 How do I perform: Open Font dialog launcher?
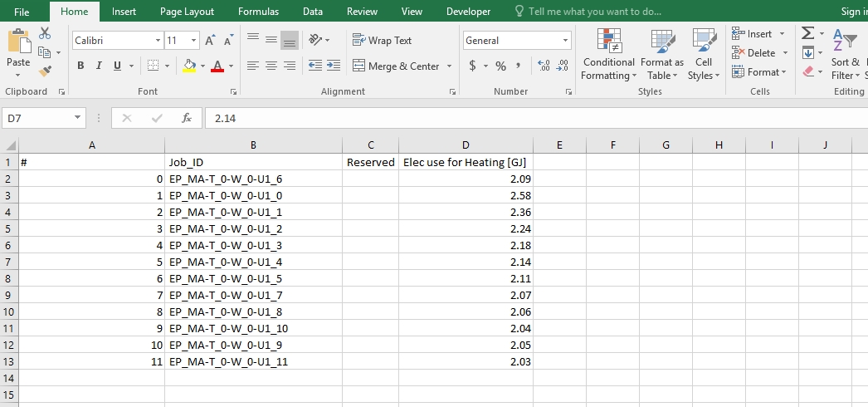234,92
